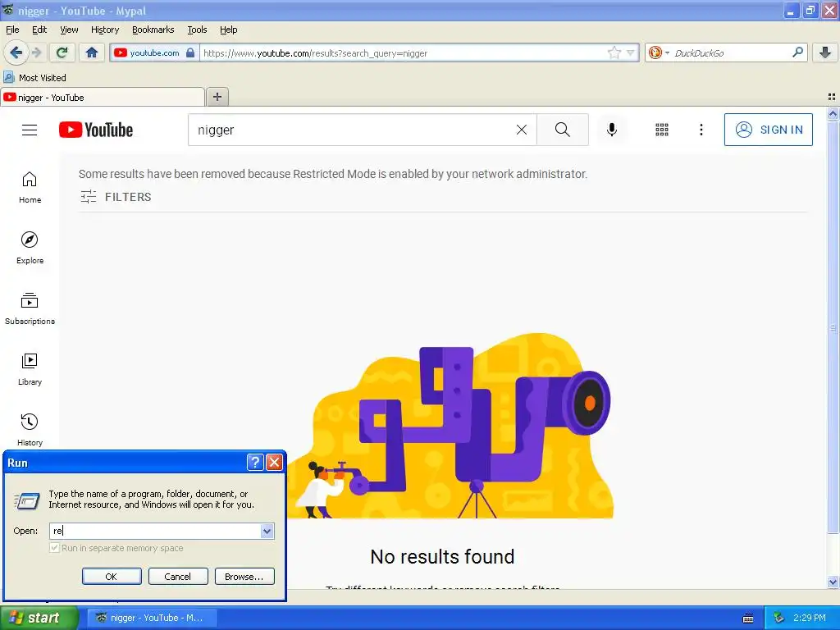Open the Bookmarks menu
The width and height of the screenshot is (840, 630).
click(x=153, y=30)
